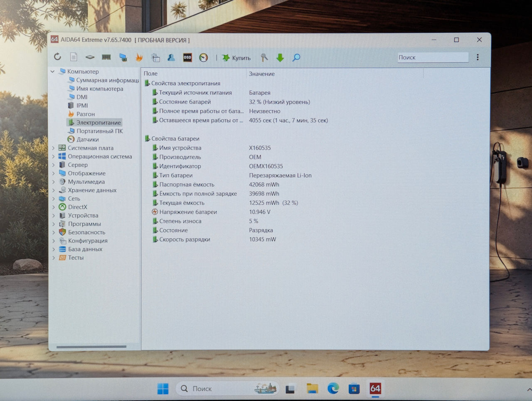Viewport: 532px width, 401px height.
Task: Select Имя компьютера tree item
Action: [95, 89]
